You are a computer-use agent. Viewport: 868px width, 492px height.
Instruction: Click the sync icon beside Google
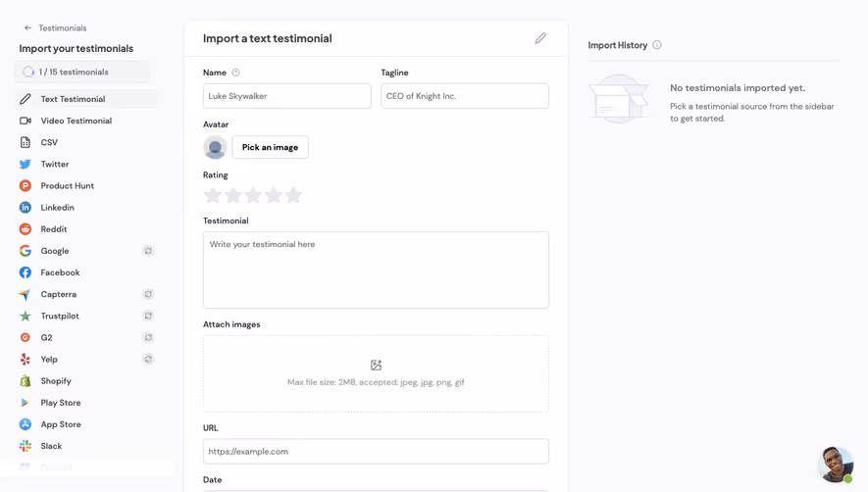148,251
